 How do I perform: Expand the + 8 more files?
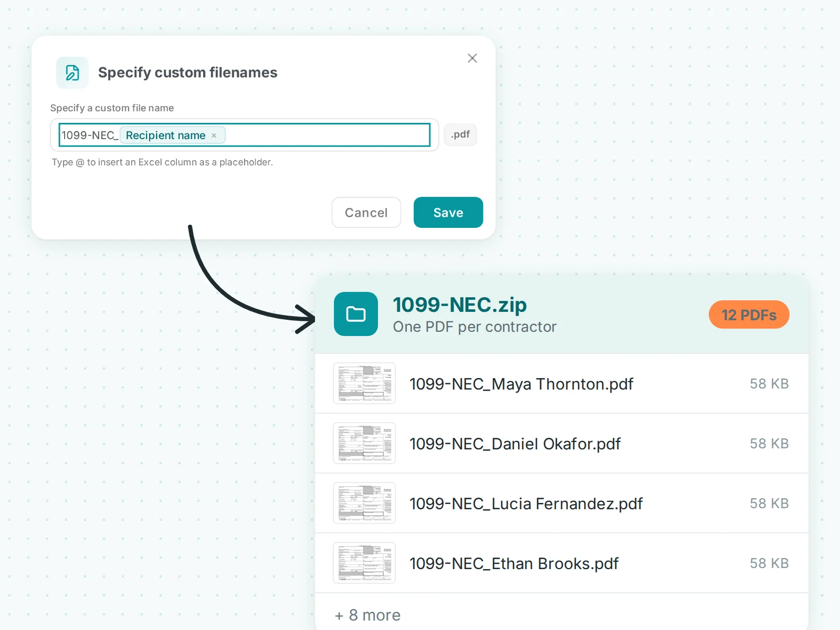[x=367, y=615]
